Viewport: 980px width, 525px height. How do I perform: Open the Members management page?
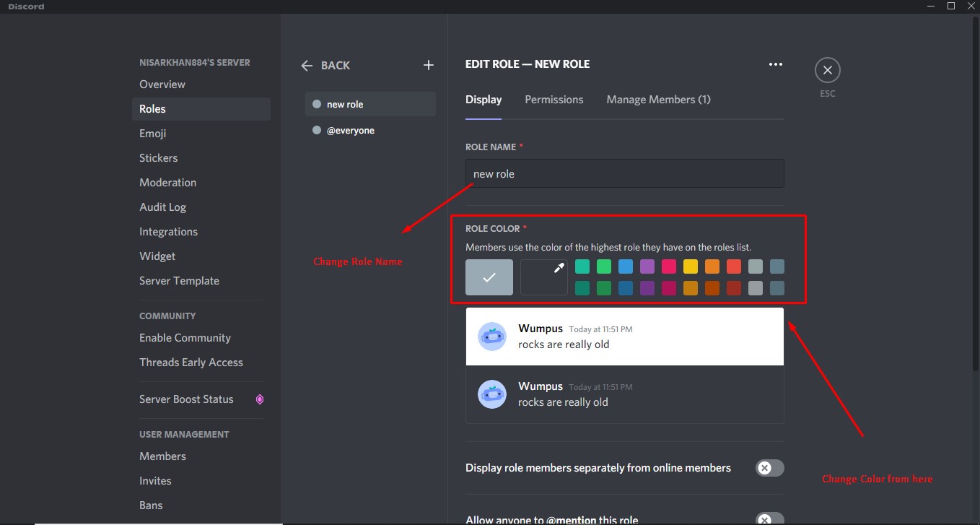(201, 456)
